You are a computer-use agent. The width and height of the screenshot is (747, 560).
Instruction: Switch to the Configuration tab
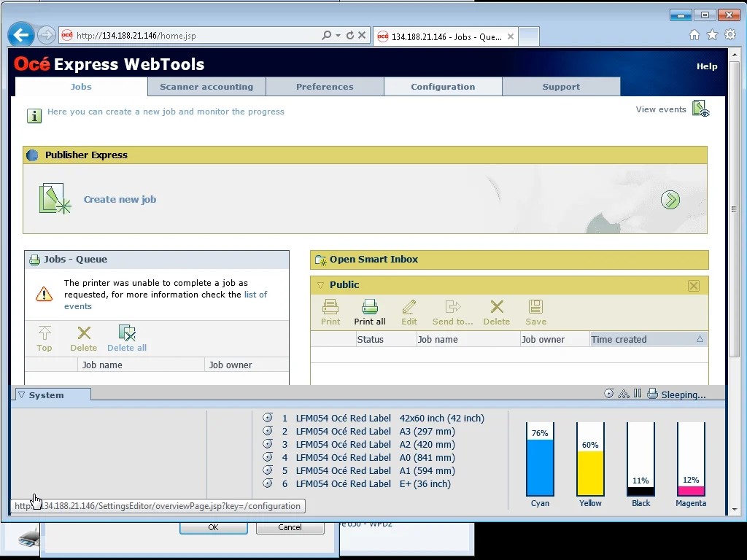(x=443, y=87)
